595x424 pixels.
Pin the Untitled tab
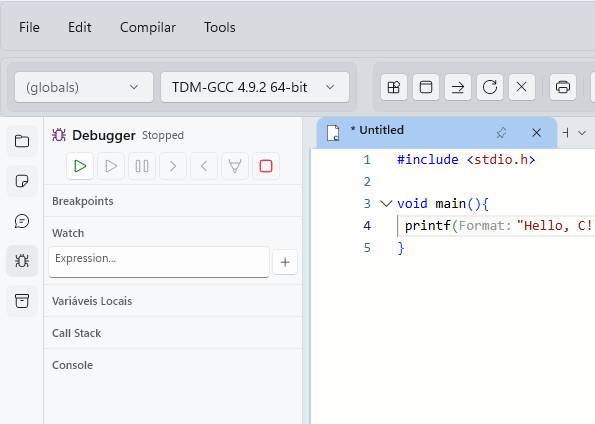coord(501,133)
